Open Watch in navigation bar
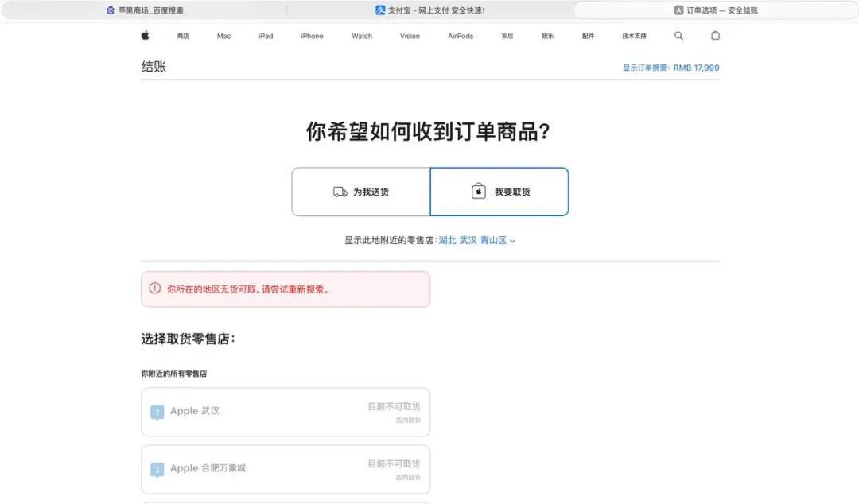The width and height of the screenshot is (859, 504). [362, 36]
